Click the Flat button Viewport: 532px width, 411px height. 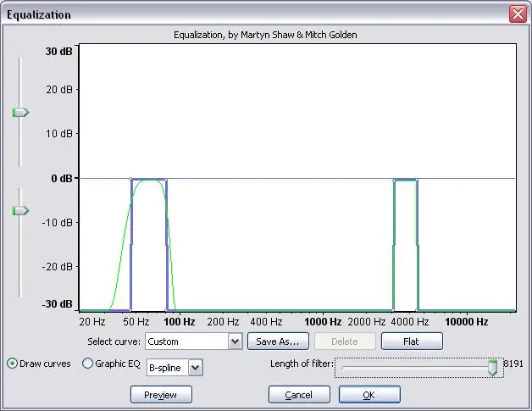pyautogui.click(x=412, y=341)
